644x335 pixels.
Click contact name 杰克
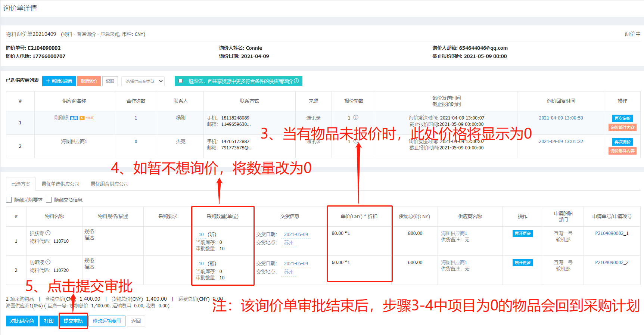(181, 142)
